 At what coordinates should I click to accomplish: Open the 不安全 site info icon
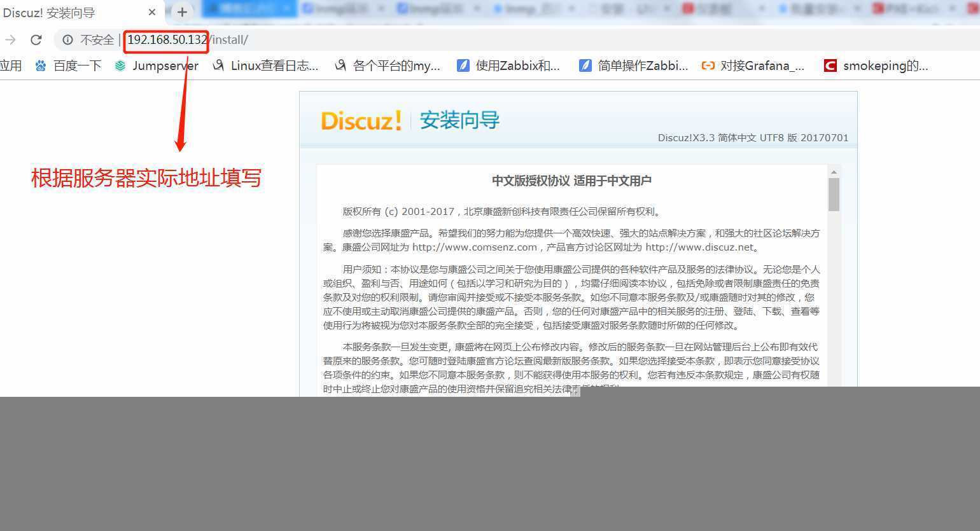67,40
